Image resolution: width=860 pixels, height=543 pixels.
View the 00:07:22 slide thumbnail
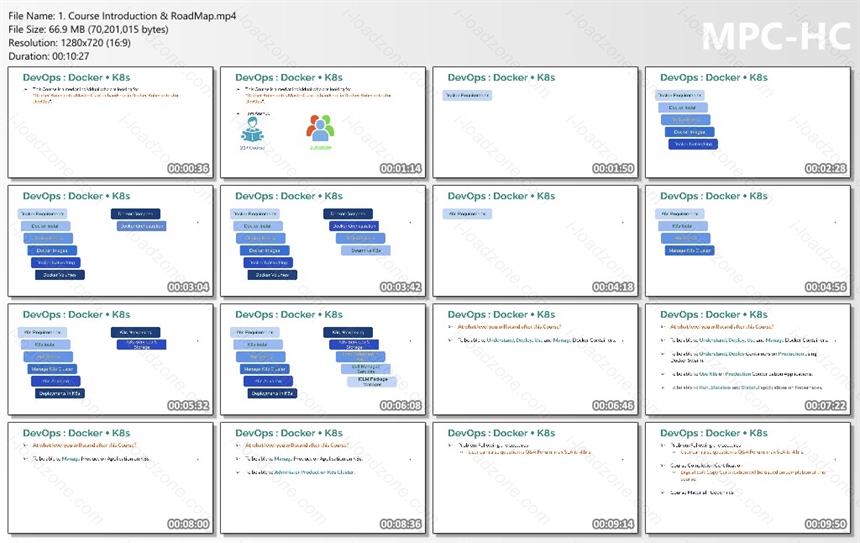coord(748,359)
